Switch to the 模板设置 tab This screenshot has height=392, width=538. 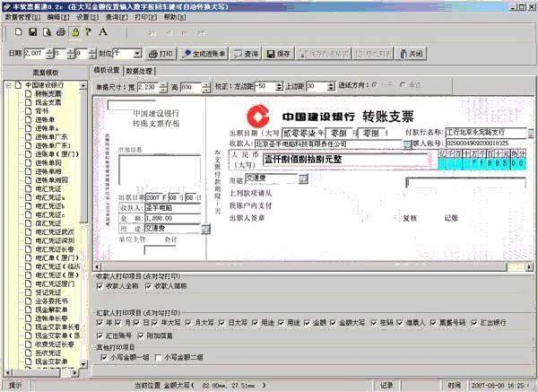click(x=107, y=70)
